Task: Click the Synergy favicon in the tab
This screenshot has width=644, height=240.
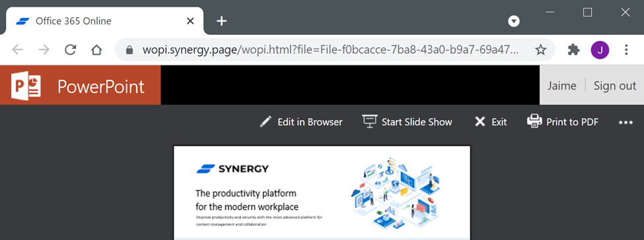Action: point(22,21)
